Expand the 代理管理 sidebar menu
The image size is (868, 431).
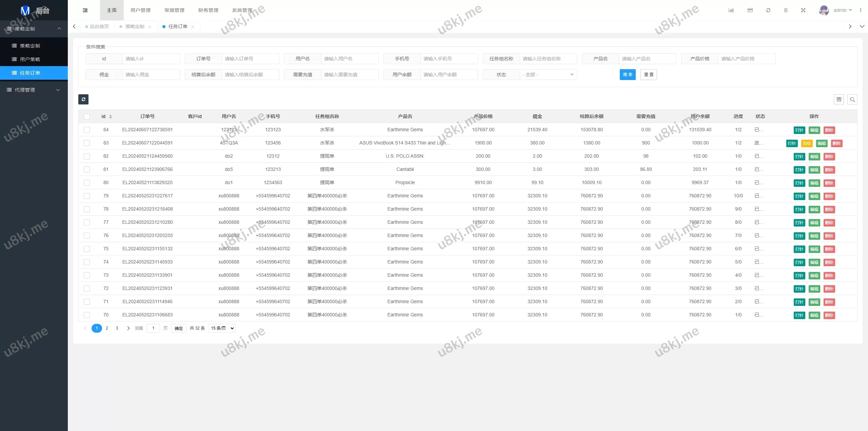pyautogui.click(x=34, y=90)
